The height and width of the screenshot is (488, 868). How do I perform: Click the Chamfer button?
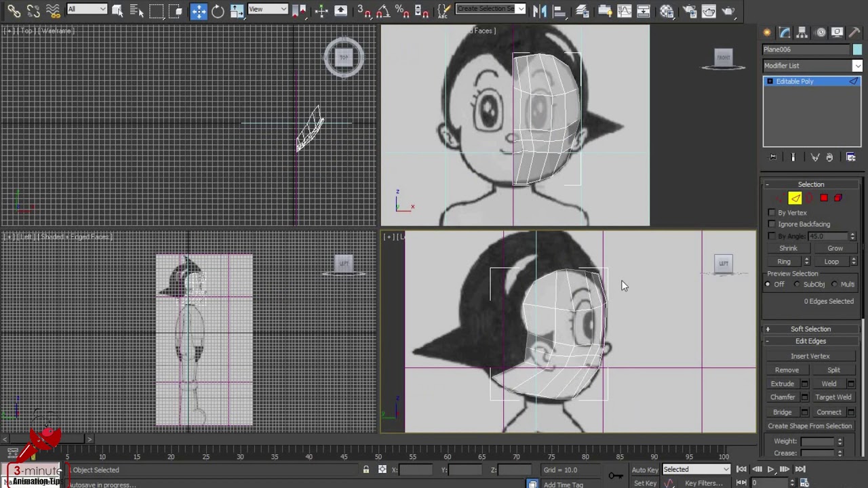tap(783, 397)
